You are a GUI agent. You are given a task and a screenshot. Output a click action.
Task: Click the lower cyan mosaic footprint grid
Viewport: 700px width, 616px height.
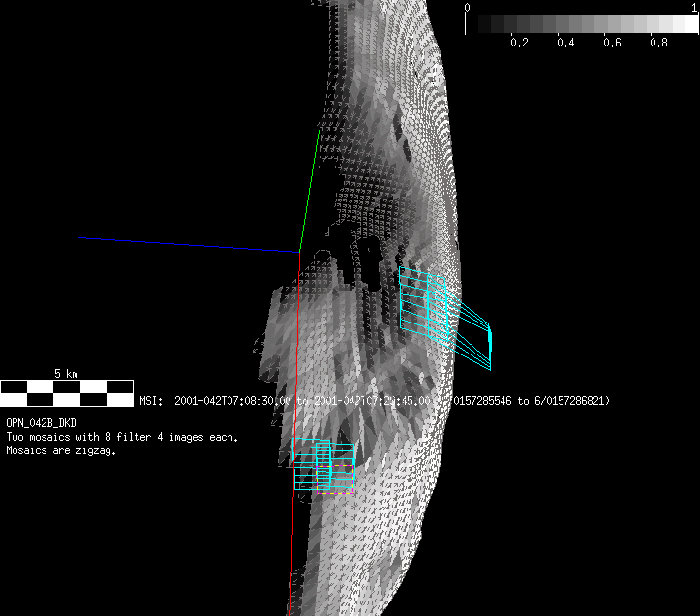pos(323,465)
